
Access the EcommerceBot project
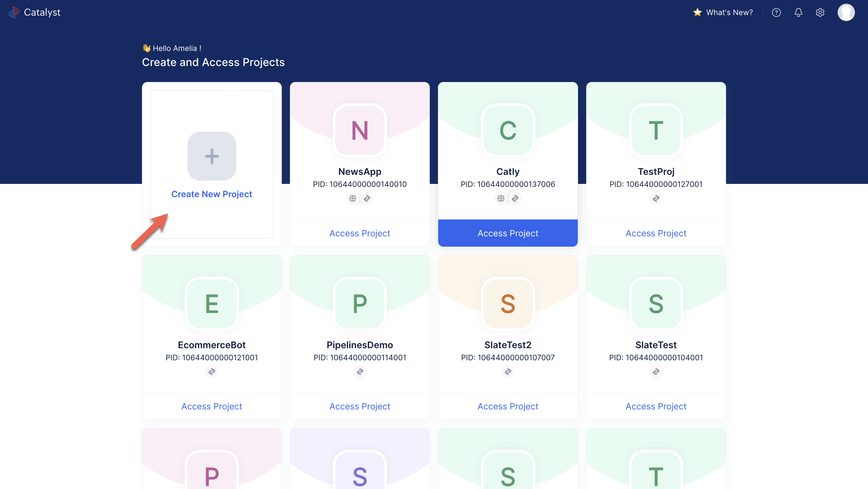tap(212, 406)
